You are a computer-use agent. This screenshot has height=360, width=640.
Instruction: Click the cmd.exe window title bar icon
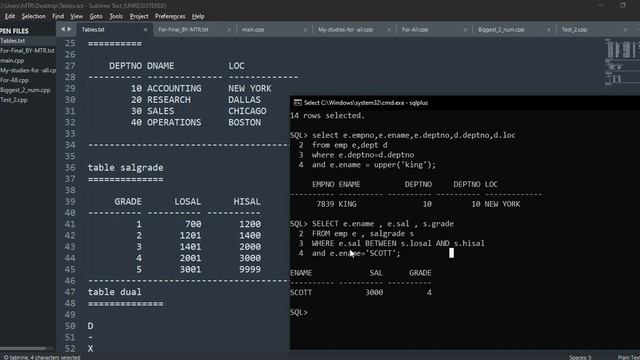pos(298,103)
